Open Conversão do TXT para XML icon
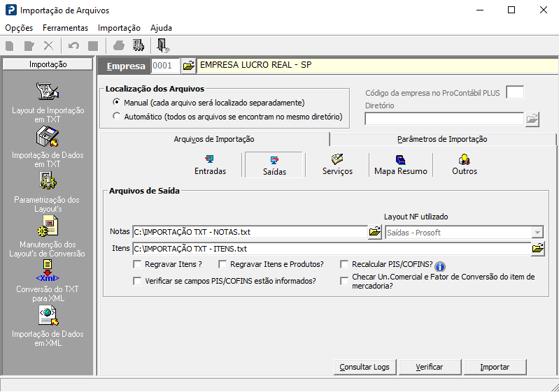Viewport: 559px width, 392px height. 48,270
